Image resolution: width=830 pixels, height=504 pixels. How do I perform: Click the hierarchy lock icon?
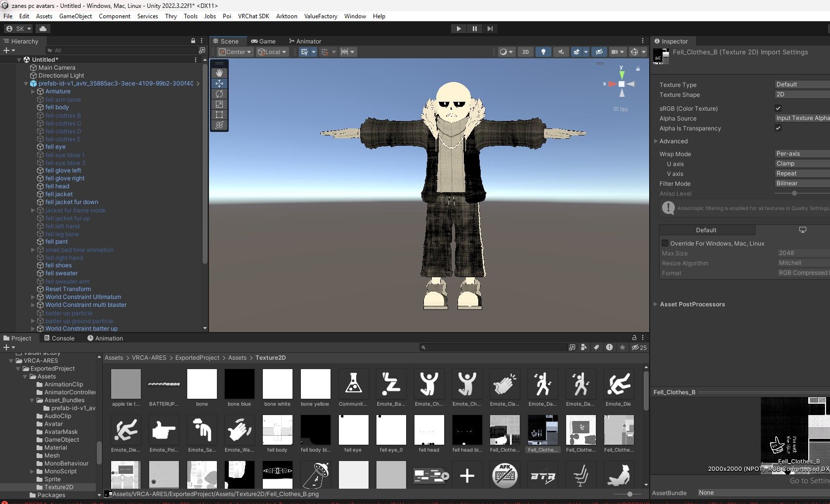click(x=193, y=41)
